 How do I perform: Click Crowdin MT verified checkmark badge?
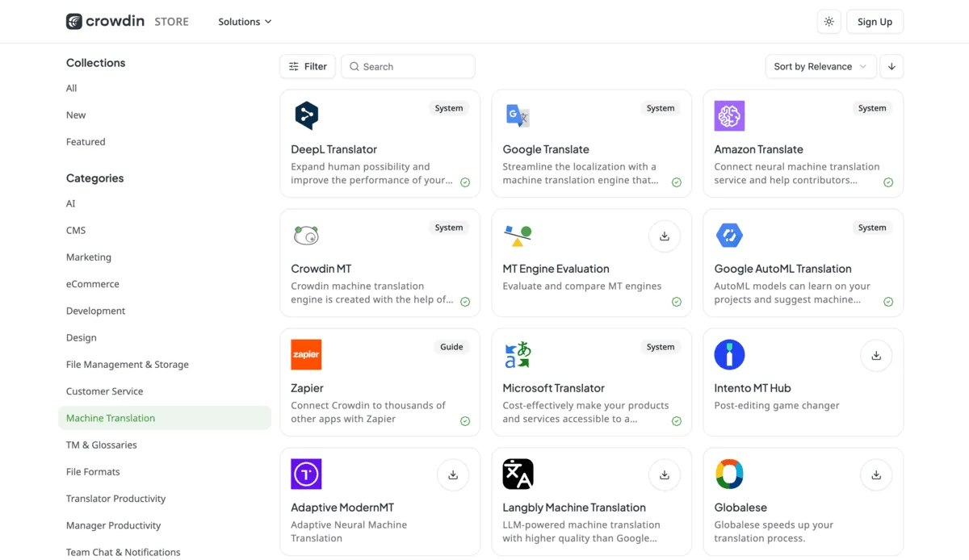coord(465,302)
